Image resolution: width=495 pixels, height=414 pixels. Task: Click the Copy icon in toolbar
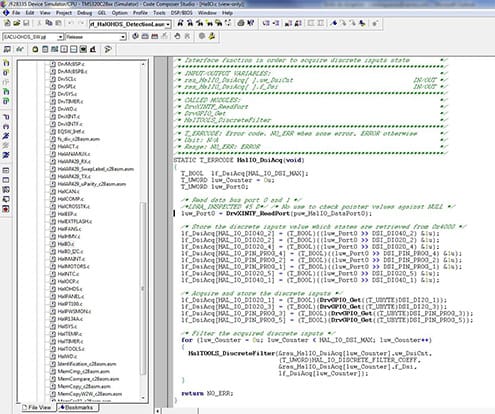[x=49, y=23]
